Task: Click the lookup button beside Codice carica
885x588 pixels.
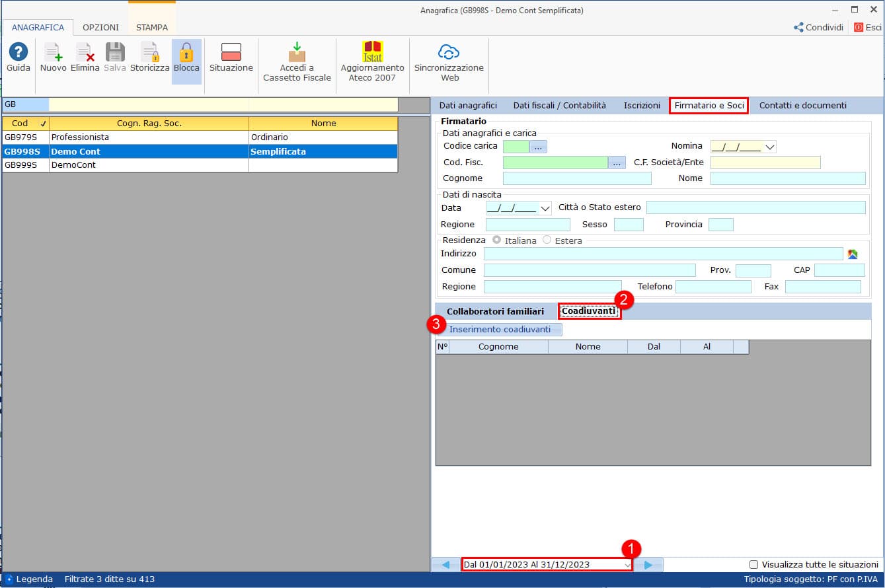Action: (538, 147)
